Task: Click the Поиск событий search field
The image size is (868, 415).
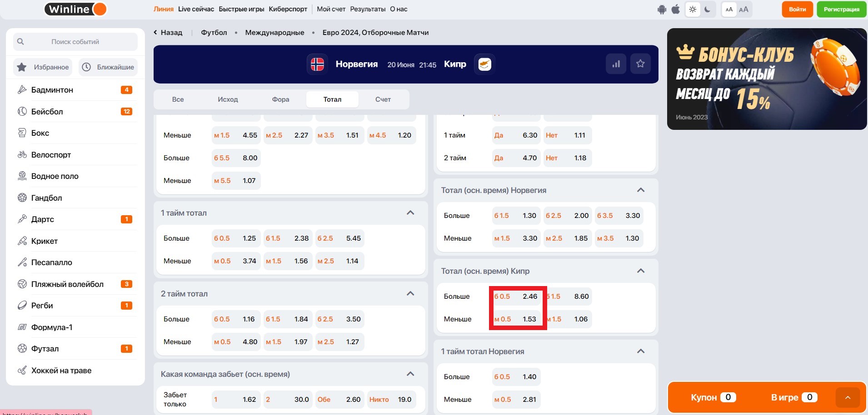Action: pyautogui.click(x=75, y=42)
